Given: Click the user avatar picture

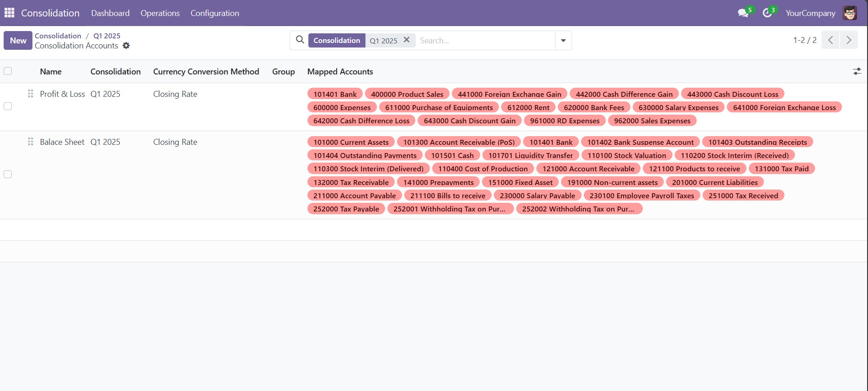Looking at the screenshot, I should 850,13.
